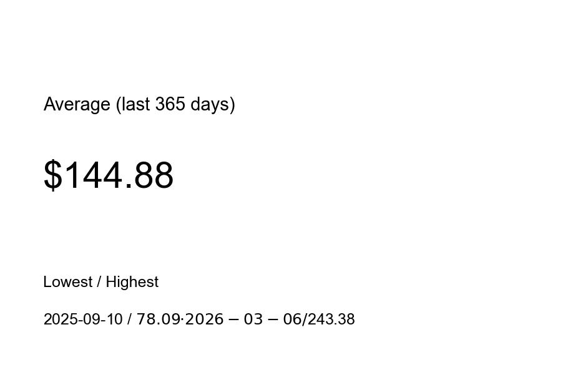Click the day "06" in the highest date

click(x=292, y=319)
